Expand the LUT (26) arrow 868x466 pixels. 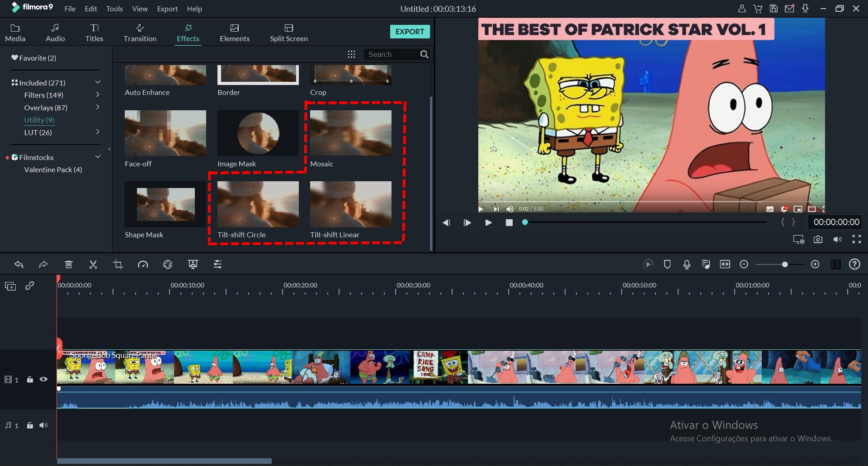click(98, 132)
